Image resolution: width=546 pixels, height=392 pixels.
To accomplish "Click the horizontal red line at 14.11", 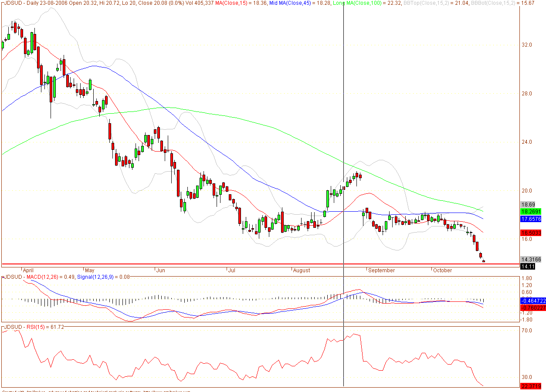I will click(x=261, y=264).
